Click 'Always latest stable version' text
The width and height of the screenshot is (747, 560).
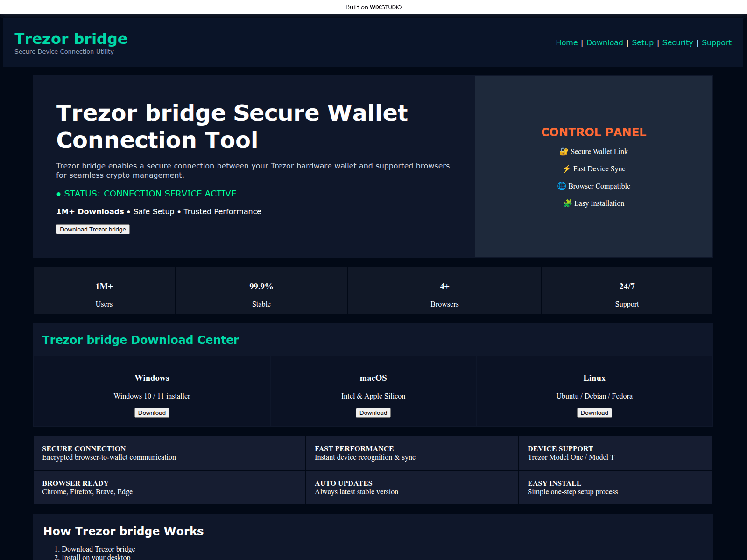[356, 492]
